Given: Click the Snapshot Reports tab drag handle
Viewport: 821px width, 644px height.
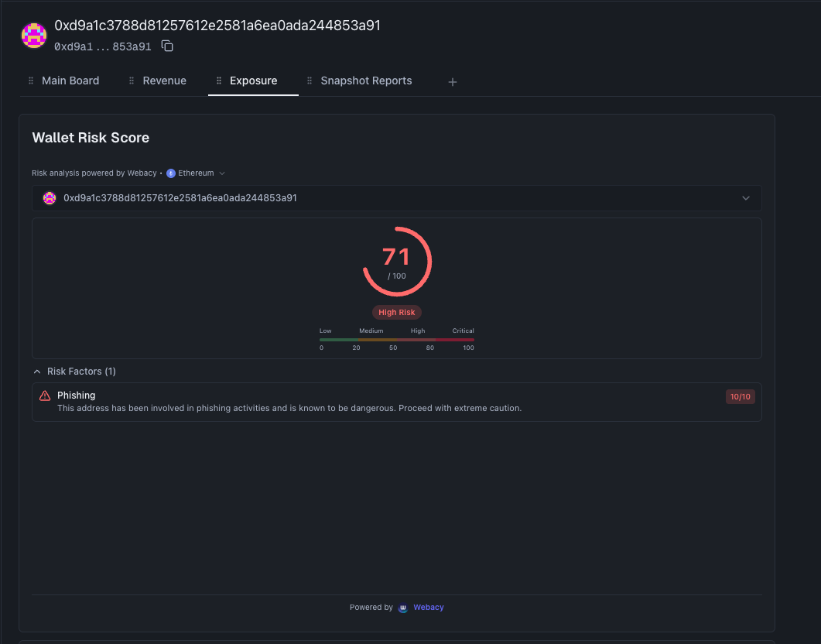Looking at the screenshot, I should (310, 80).
